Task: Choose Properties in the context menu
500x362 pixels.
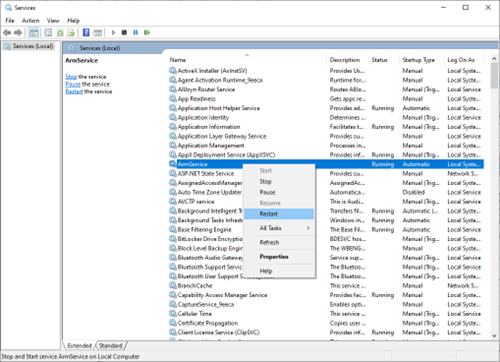Action: [279, 257]
